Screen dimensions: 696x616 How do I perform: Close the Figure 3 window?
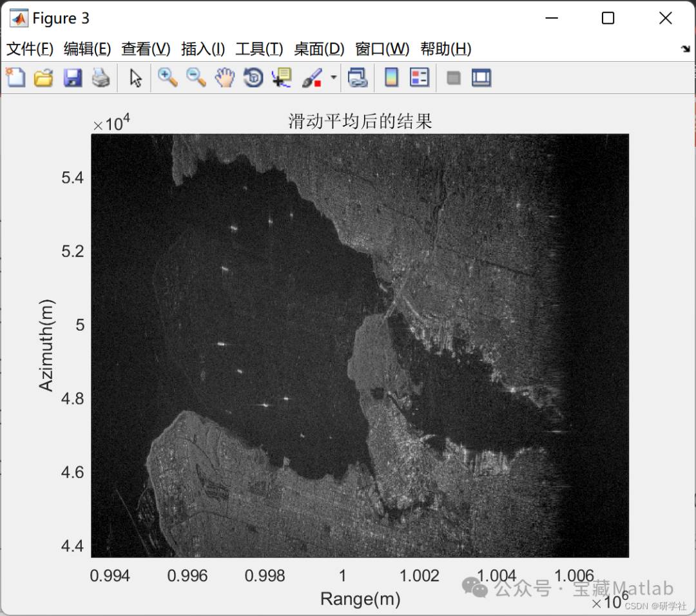click(665, 18)
